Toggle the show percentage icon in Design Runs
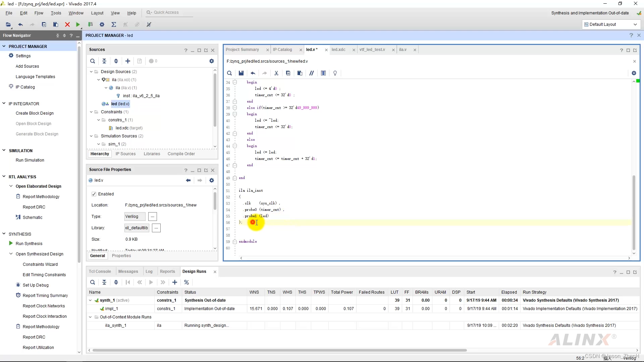Viewport: 644px width, 362px height. point(186,282)
